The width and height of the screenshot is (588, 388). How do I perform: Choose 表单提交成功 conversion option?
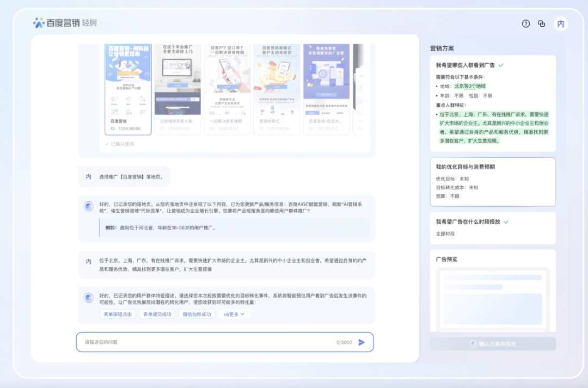tap(157, 314)
